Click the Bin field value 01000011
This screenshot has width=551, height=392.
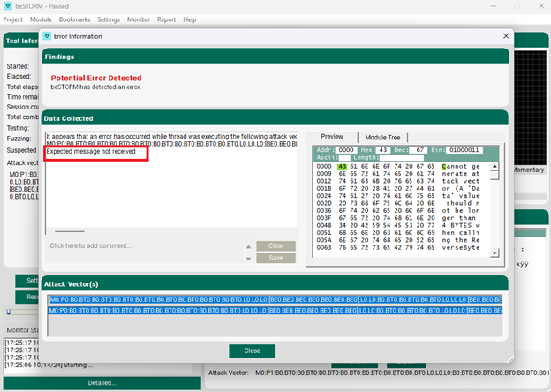point(464,150)
